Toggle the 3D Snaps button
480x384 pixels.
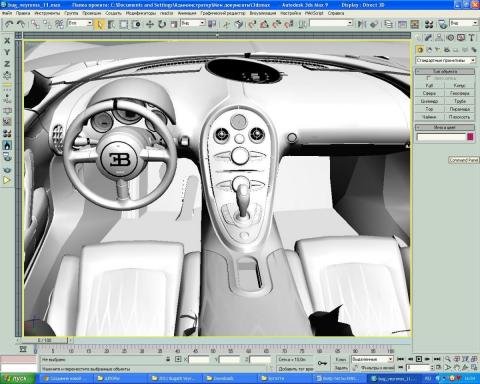[252, 24]
